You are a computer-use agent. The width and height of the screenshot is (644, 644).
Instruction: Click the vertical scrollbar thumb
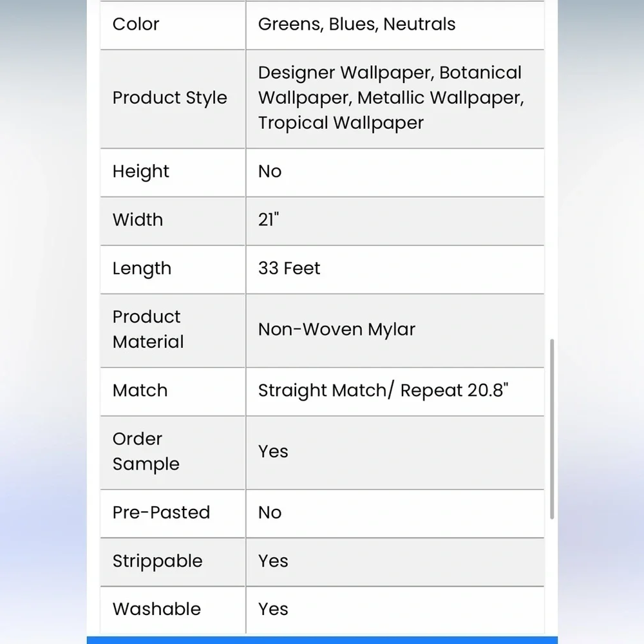[552, 429]
